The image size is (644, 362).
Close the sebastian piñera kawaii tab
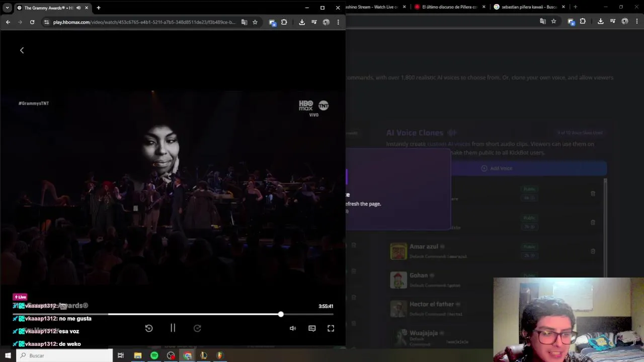(563, 7)
